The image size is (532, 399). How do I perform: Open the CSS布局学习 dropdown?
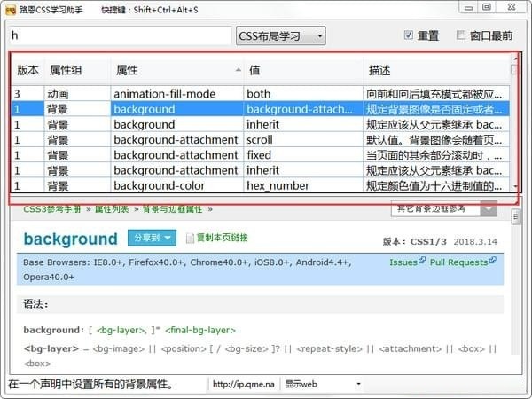tap(280, 35)
